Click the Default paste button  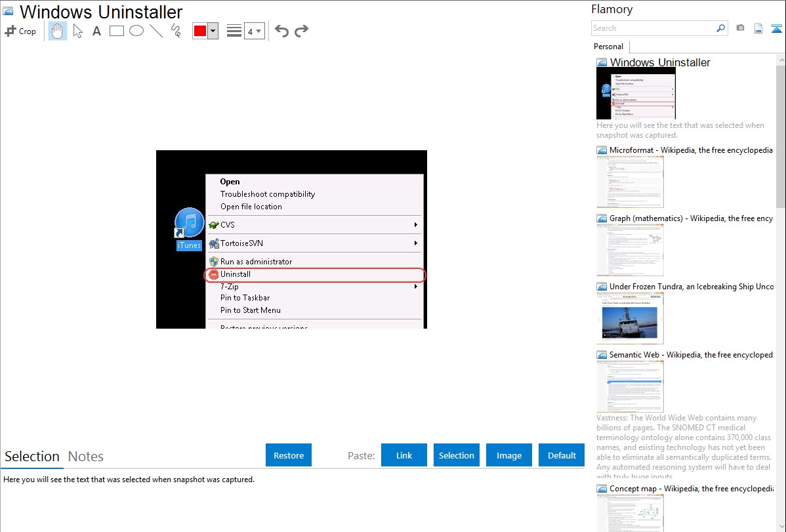[562, 455]
